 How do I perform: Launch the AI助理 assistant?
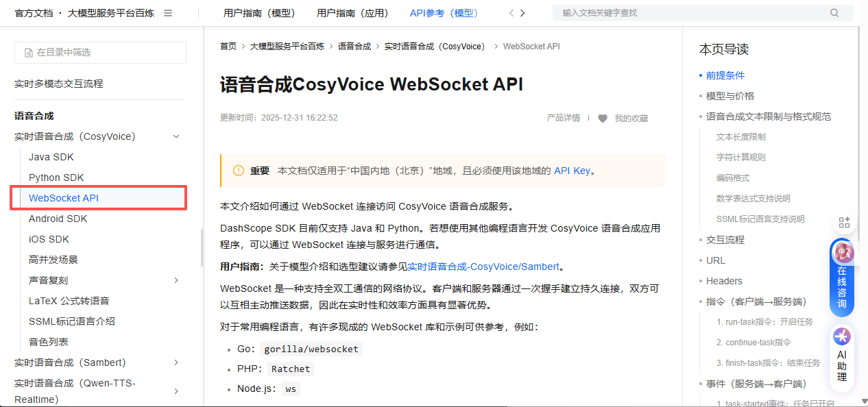[842, 356]
